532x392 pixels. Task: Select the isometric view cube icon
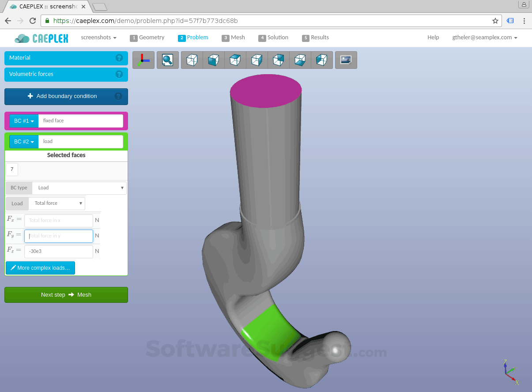(x=192, y=60)
